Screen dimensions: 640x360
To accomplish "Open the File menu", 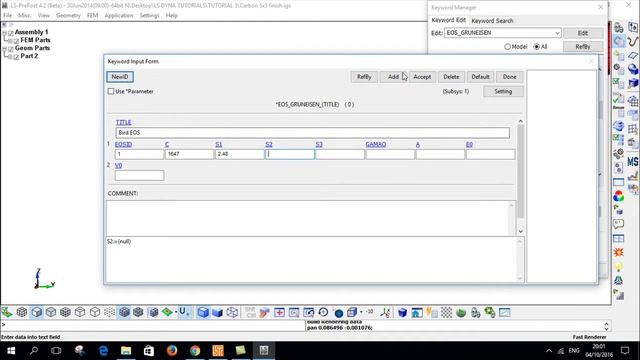I will point(8,16).
